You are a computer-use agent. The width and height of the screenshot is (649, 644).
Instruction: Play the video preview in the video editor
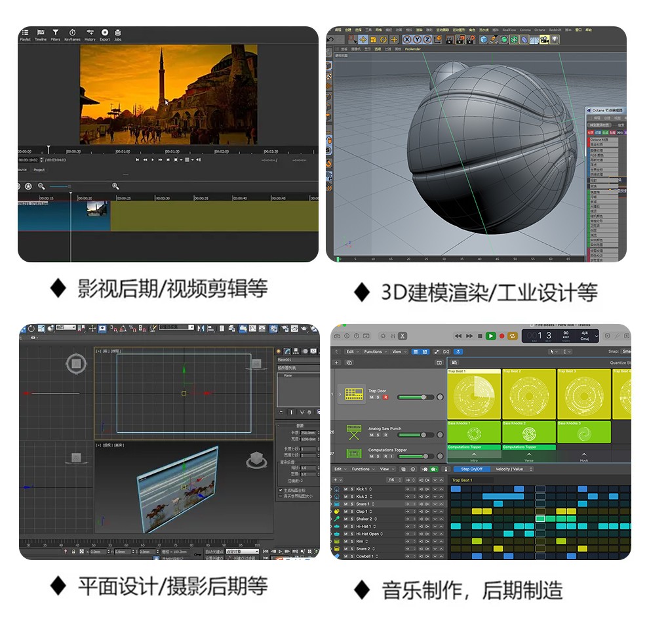152,159
